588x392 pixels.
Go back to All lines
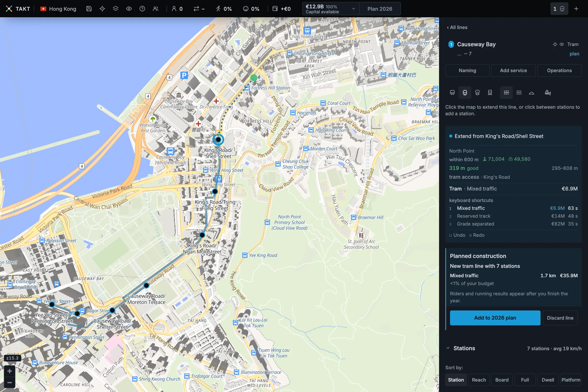pyautogui.click(x=457, y=27)
